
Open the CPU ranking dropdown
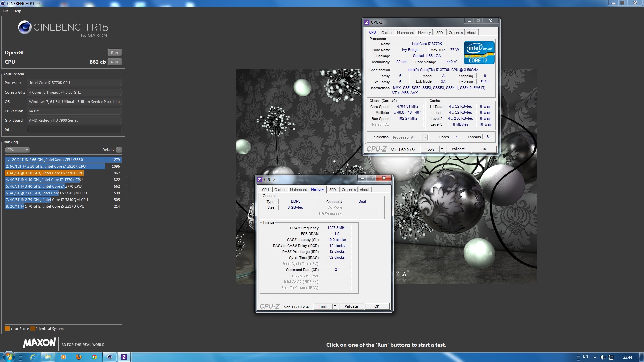click(17, 150)
